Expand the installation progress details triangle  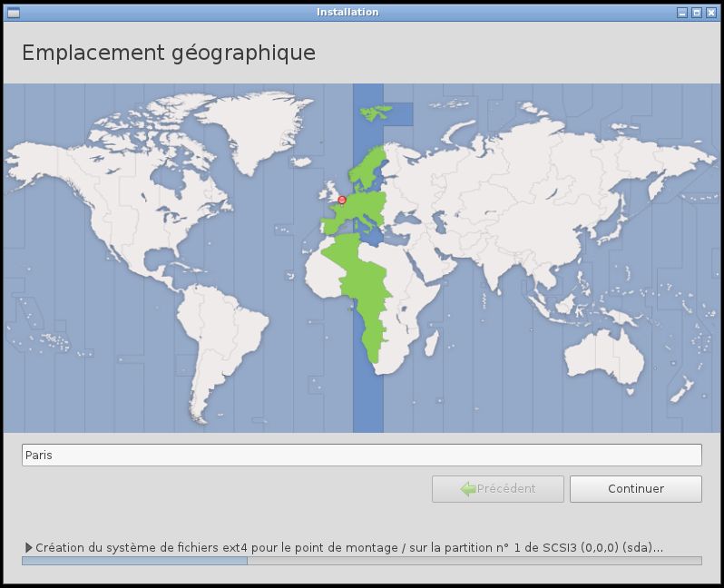29,547
